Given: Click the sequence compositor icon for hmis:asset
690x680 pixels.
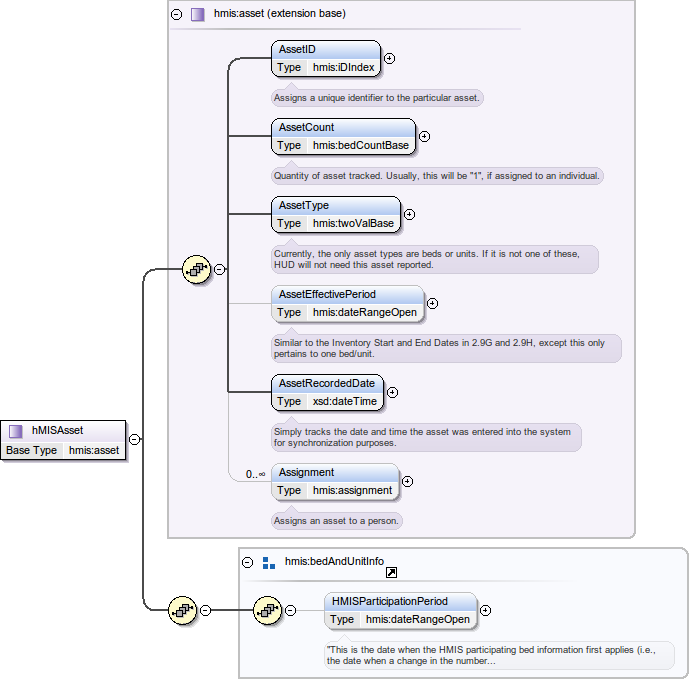Looking at the screenshot, I should coord(197,269).
